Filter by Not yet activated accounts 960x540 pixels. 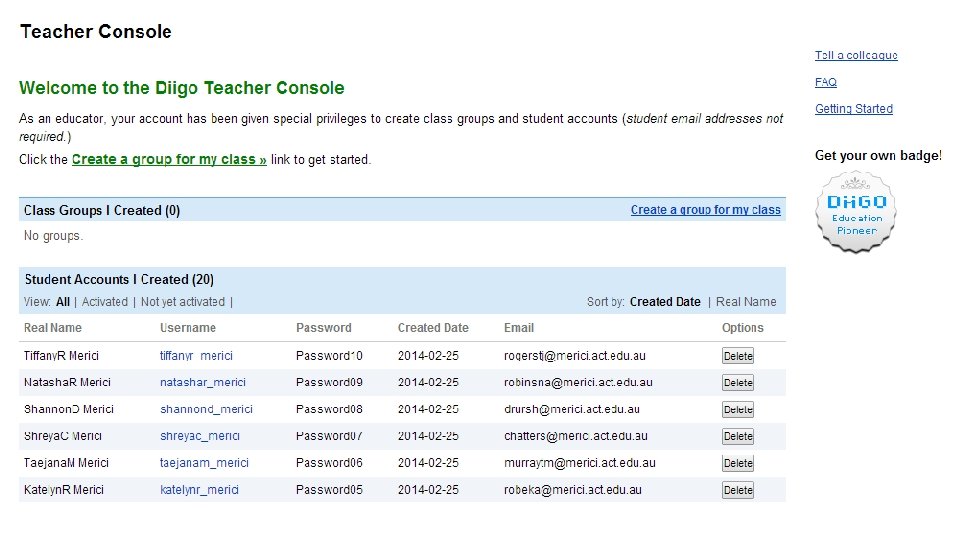click(x=183, y=302)
